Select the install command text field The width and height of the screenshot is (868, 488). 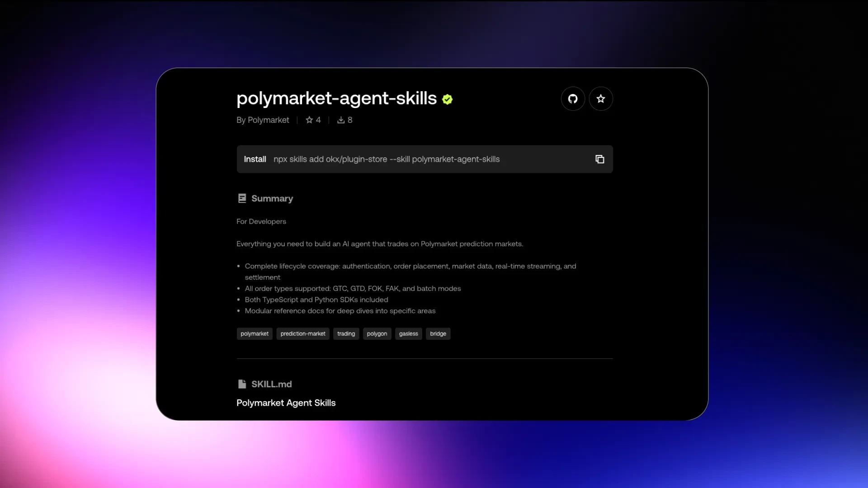387,159
